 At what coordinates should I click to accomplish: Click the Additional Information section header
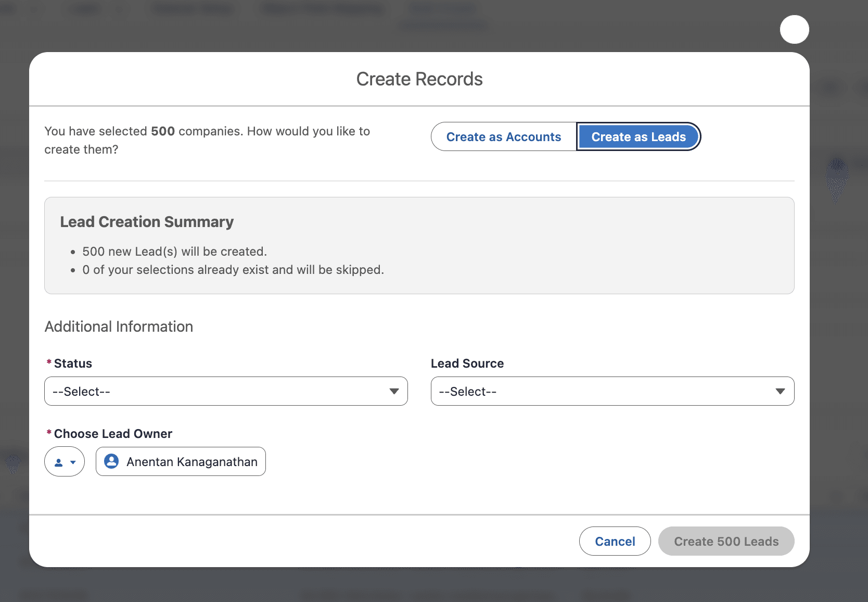pos(119,327)
